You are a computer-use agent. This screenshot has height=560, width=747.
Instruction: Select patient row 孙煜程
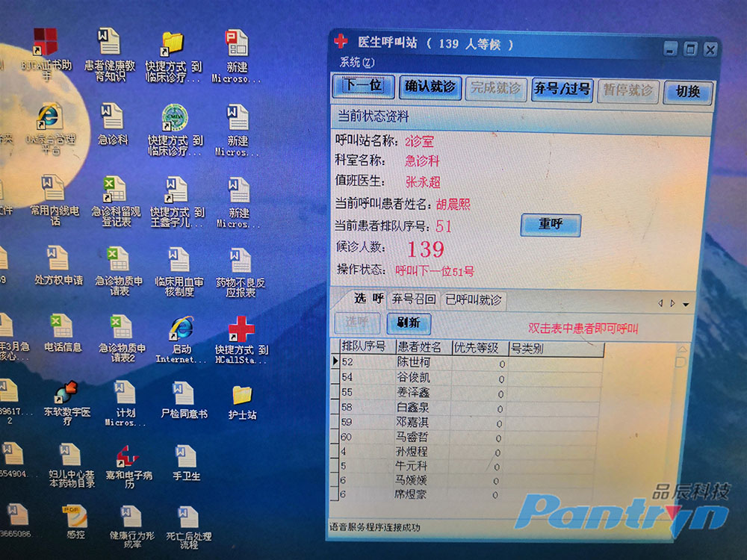point(465,452)
